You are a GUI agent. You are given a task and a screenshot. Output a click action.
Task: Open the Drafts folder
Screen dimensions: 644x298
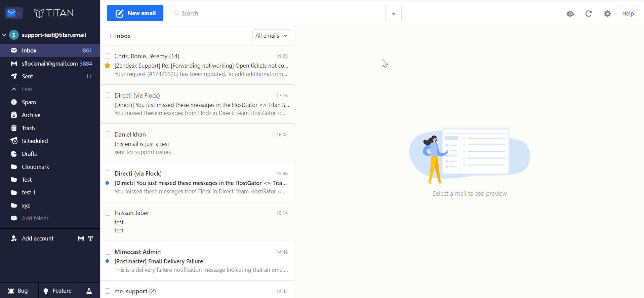(50, 154)
